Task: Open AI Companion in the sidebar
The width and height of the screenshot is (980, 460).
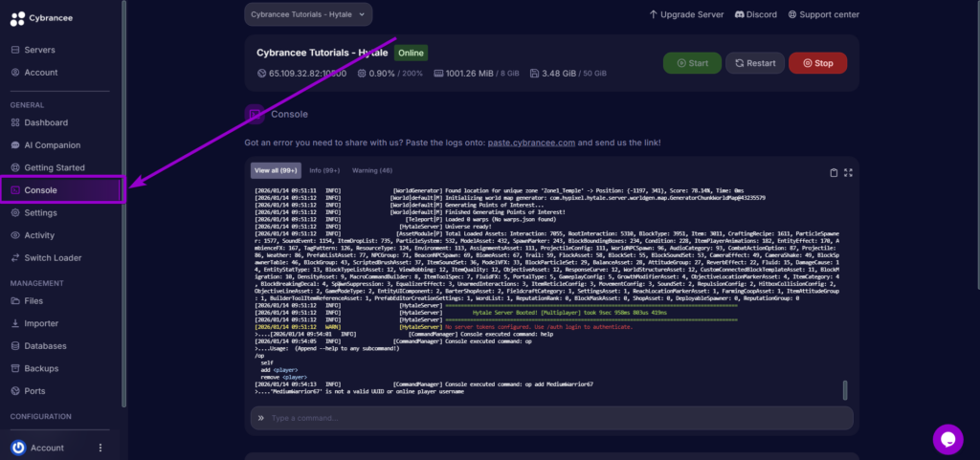Action: click(52, 145)
